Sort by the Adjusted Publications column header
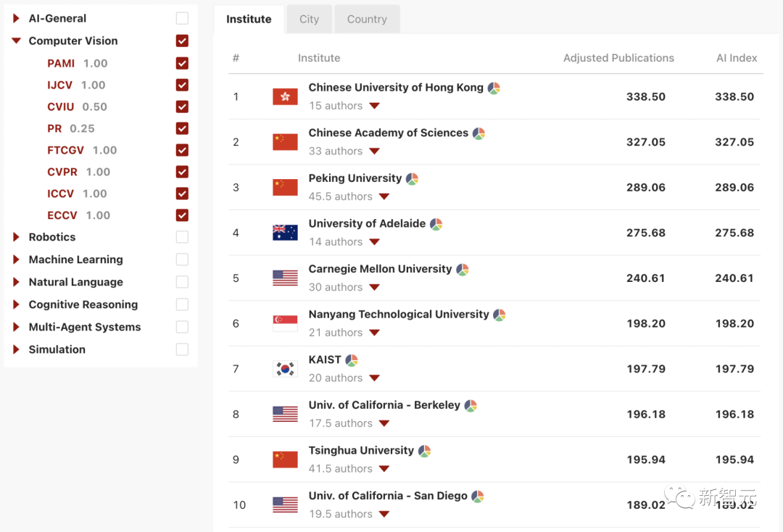This screenshot has height=532, width=783. click(618, 57)
